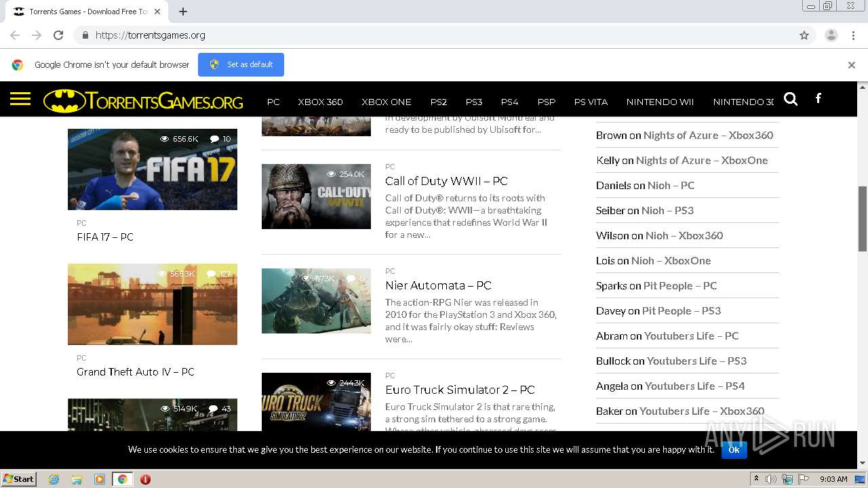Accept cookies with the Ok button

tap(734, 449)
